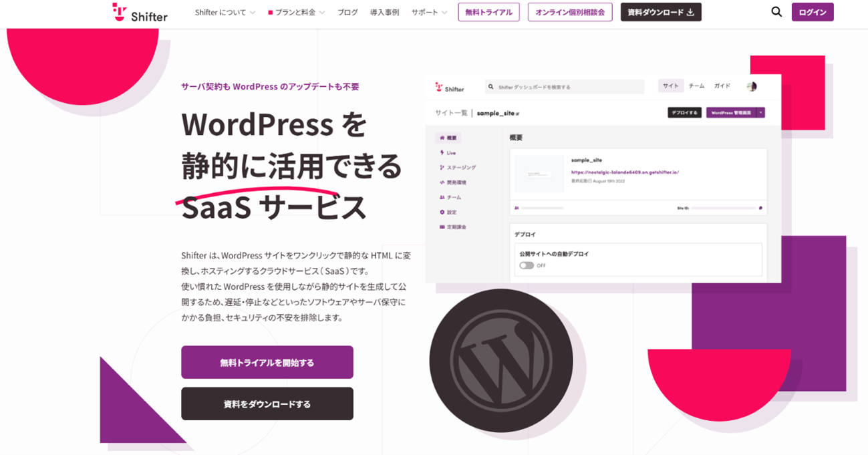Click the 概要 home icon in sidebar
This screenshot has width=868, height=455.
[x=442, y=138]
